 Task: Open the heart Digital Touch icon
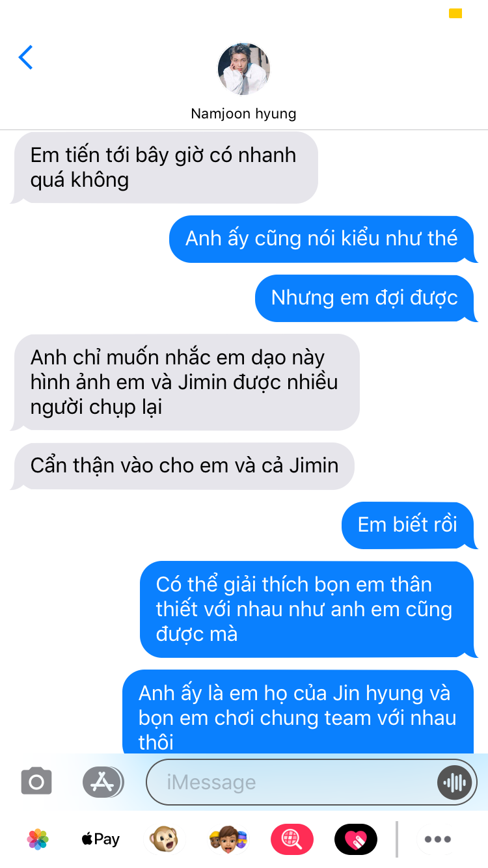click(x=355, y=839)
